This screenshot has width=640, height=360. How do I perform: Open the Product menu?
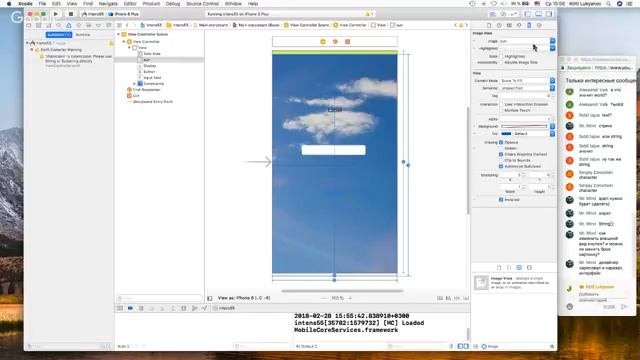(151, 4)
